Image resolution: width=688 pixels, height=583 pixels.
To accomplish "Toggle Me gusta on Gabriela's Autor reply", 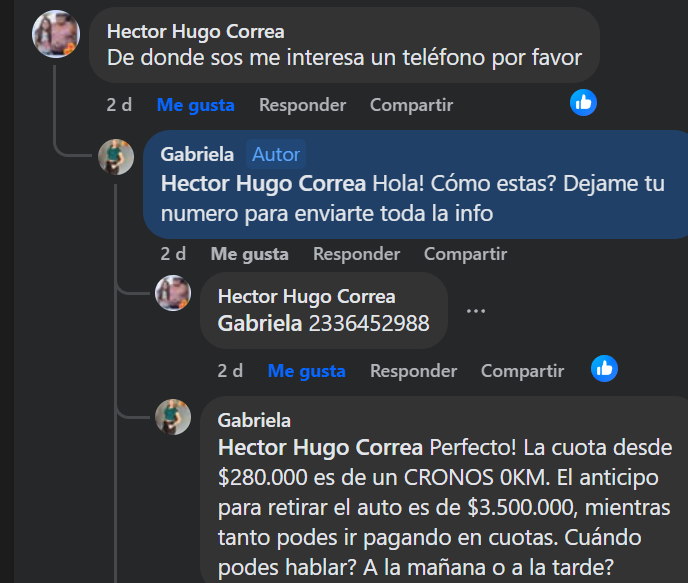I will [x=249, y=254].
